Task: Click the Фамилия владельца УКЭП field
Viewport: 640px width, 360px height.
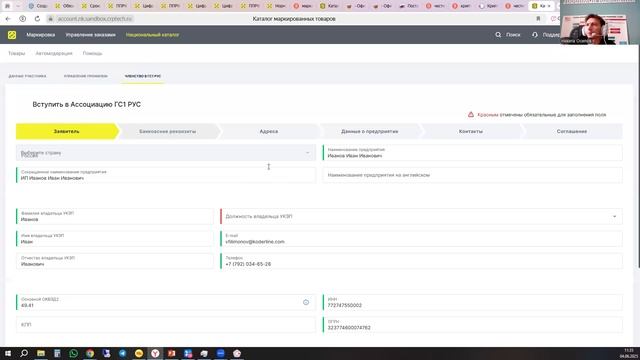Action: 115,216
